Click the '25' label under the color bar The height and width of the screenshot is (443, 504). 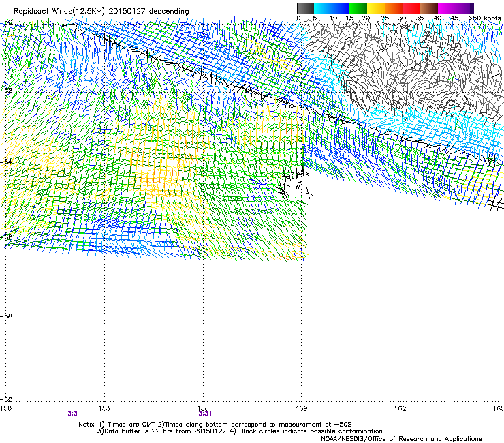click(385, 18)
